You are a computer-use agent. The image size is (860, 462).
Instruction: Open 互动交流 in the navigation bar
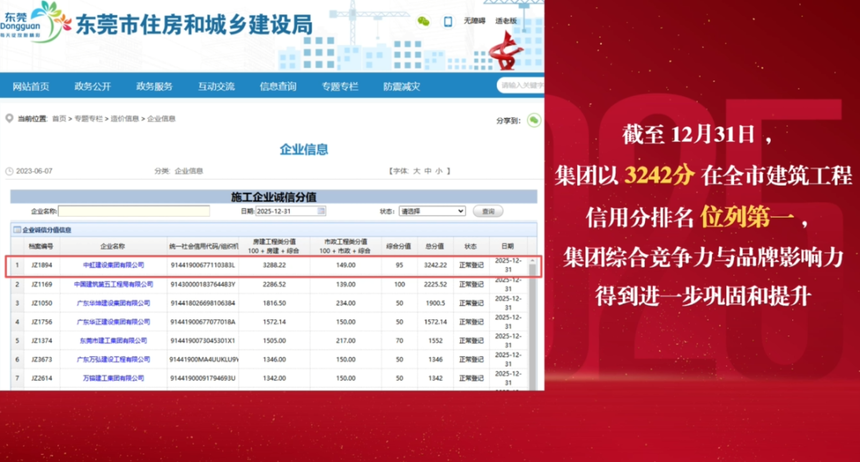[x=216, y=86]
